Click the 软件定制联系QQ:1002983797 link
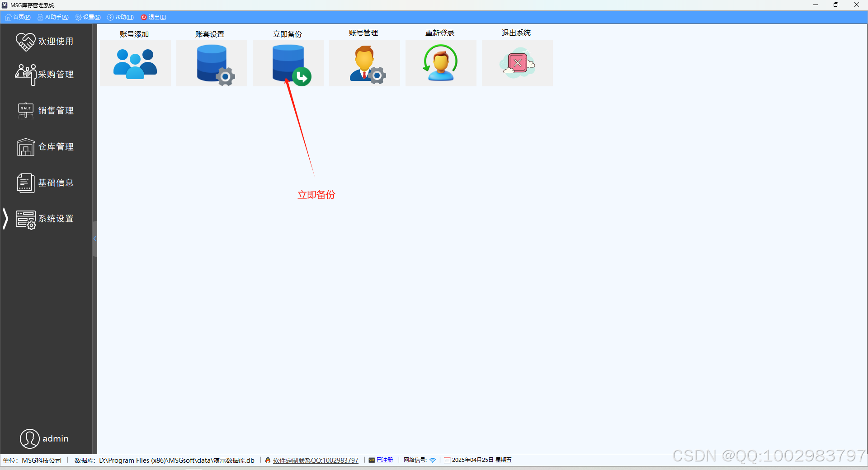 pyautogui.click(x=316, y=461)
